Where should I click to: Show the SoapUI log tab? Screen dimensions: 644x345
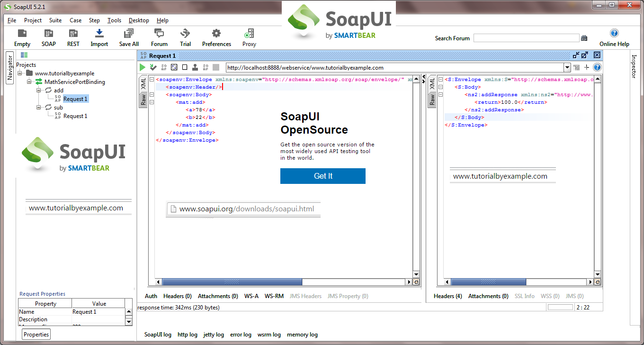coord(158,335)
